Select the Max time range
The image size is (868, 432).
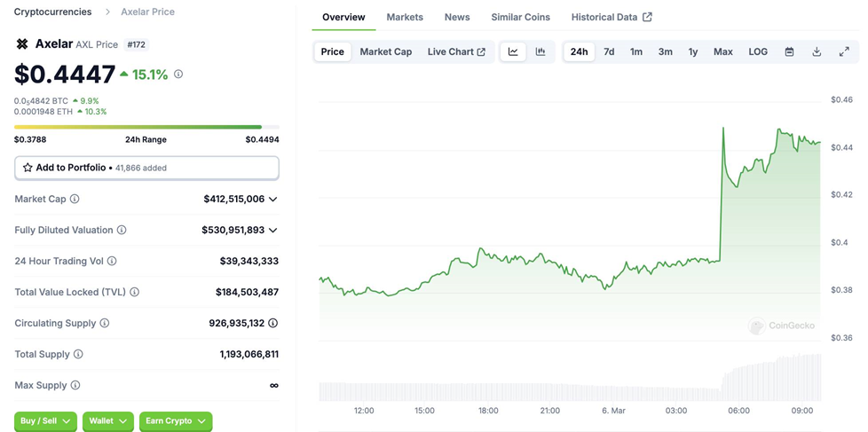723,51
